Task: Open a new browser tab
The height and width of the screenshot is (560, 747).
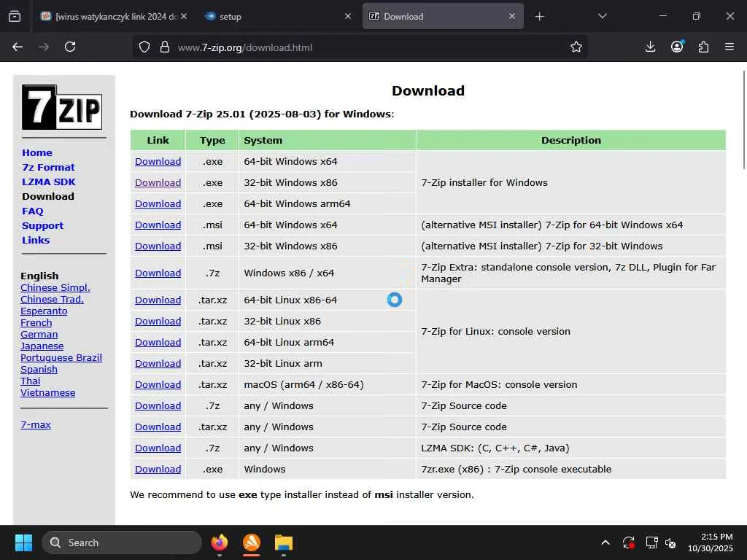Action: (539, 17)
